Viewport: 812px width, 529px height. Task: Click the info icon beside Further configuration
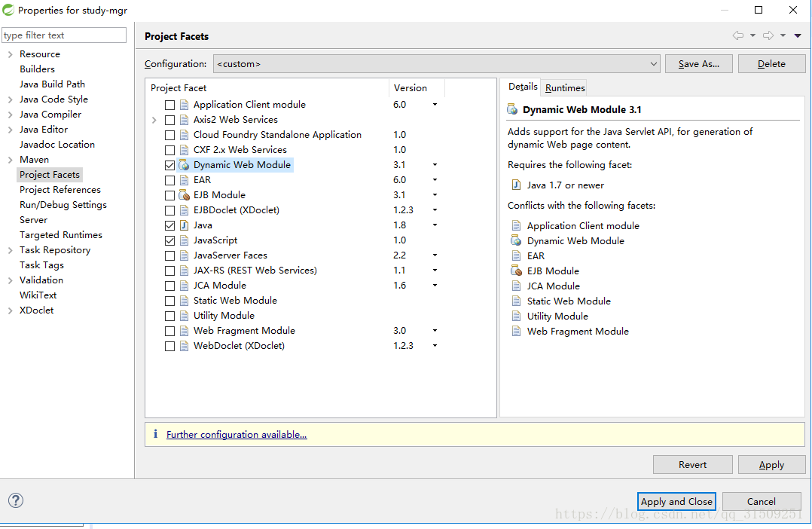point(155,433)
